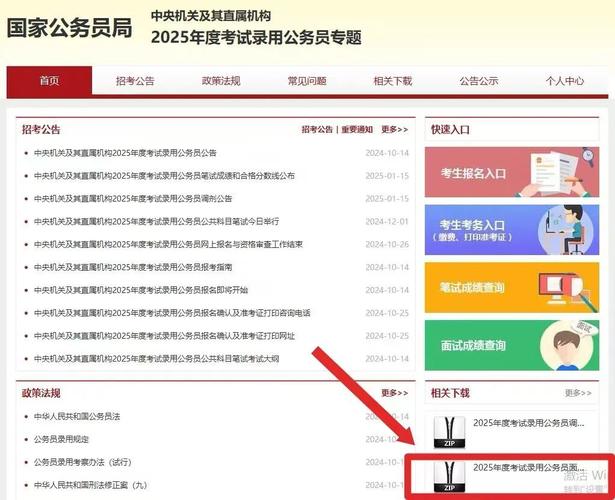Open the 公务员报考指南 announcement
This screenshot has height=500, width=615.
click(133, 267)
